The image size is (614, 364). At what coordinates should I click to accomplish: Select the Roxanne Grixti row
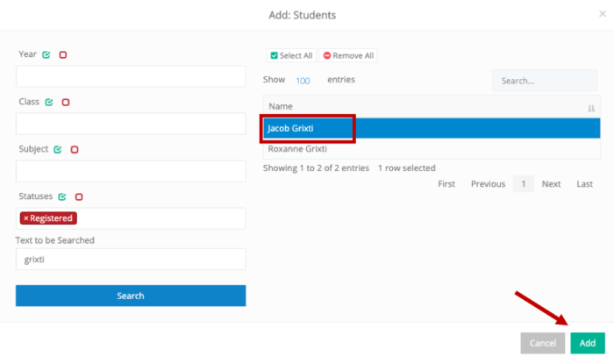[x=432, y=149]
